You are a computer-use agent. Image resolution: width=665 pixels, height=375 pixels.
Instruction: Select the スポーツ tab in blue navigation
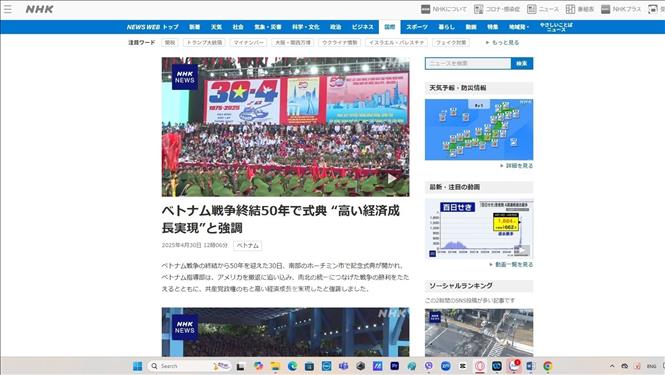click(x=417, y=27)
